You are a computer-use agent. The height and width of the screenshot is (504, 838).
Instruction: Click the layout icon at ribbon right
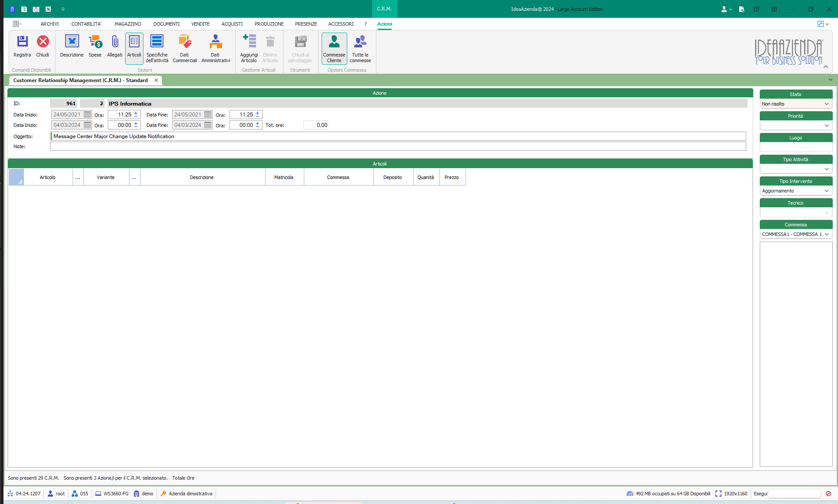pos(821,24)
